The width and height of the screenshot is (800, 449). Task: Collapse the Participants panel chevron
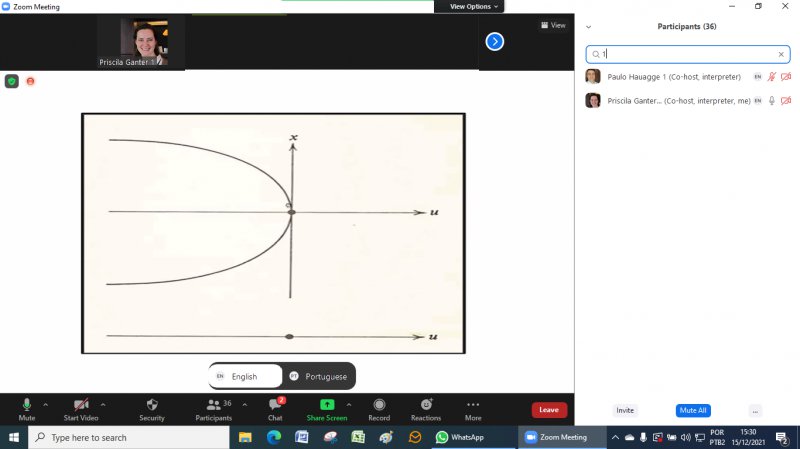point(588,27)
